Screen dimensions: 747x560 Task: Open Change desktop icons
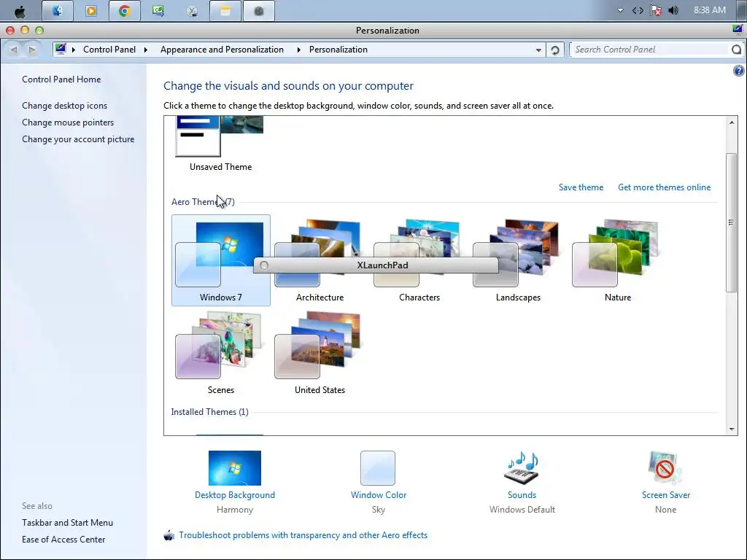(64, 106)
